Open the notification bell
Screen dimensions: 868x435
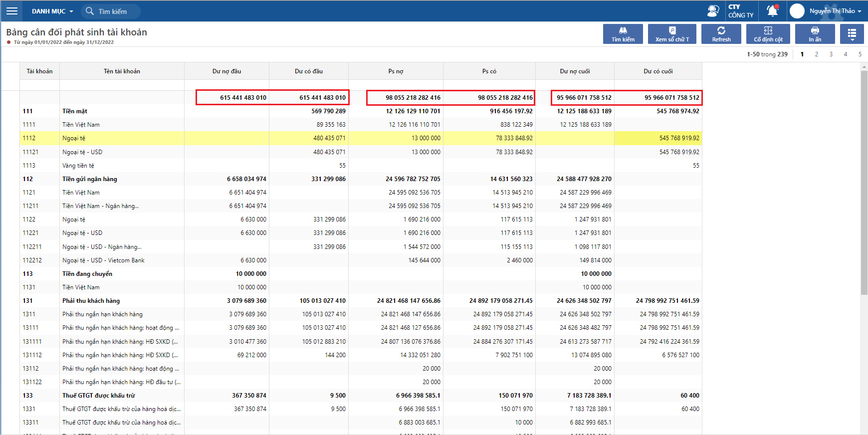coord(772,11)
